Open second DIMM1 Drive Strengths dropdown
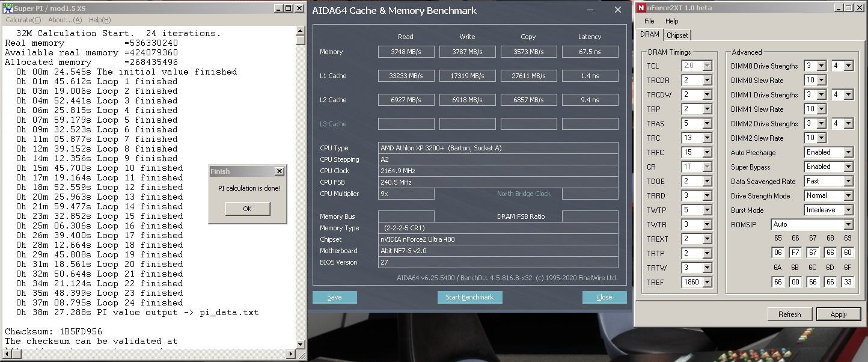The image size is (868, 362). pos(848,94)
